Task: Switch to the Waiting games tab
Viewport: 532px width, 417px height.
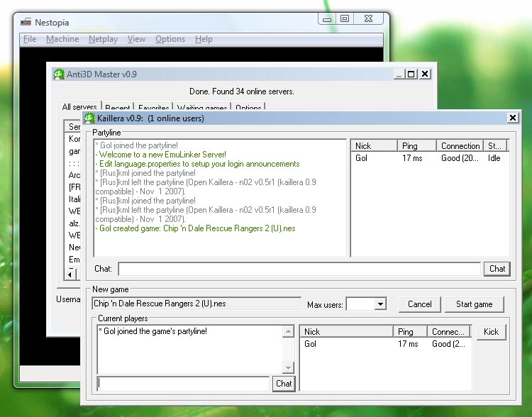Action: 202,107
